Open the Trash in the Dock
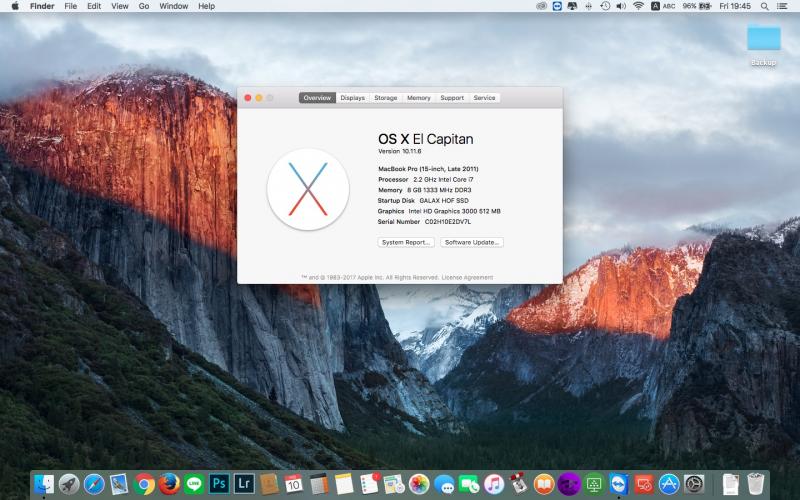Viewport: 800px width, 500px height. (x=756, y=484)
